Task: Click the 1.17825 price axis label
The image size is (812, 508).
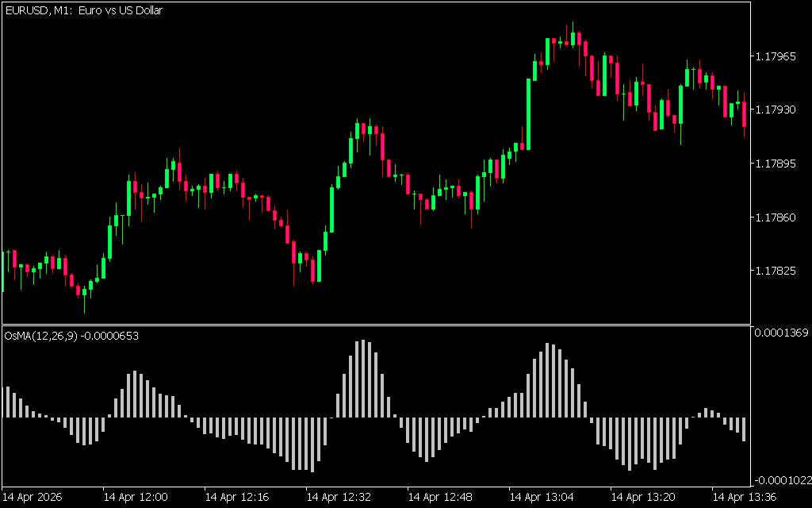Action: click(x=776, y=271)
